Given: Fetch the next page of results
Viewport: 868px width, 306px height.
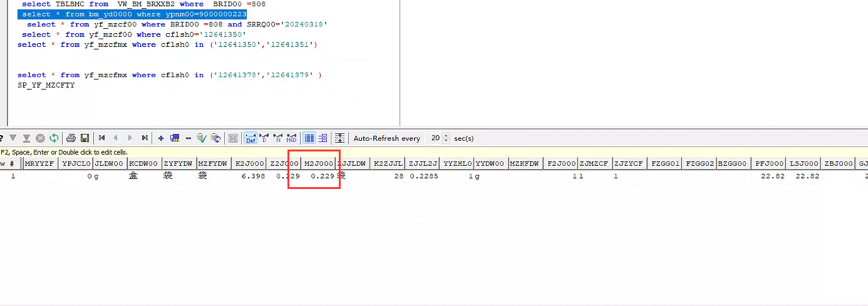Looking at the screenshot, I should tap(13, 138).
